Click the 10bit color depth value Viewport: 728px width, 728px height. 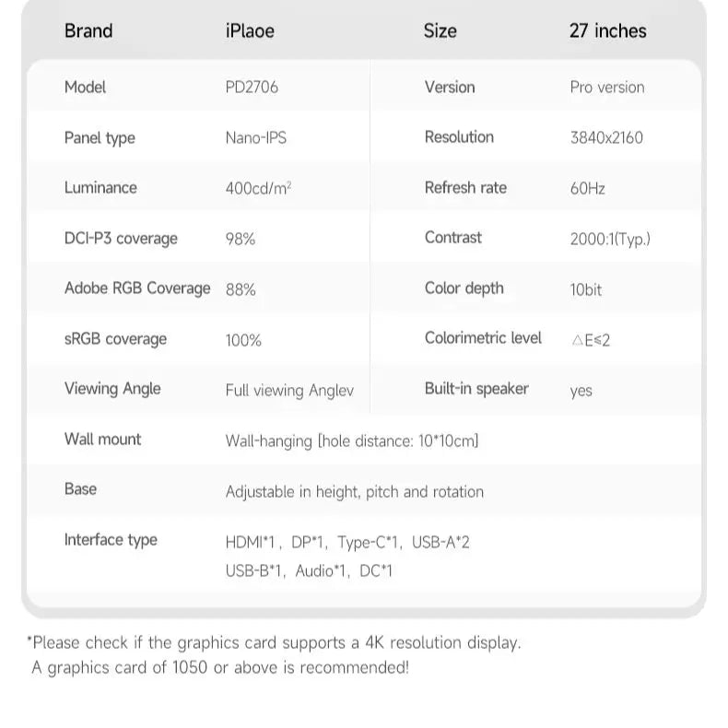tap(586, 289)
